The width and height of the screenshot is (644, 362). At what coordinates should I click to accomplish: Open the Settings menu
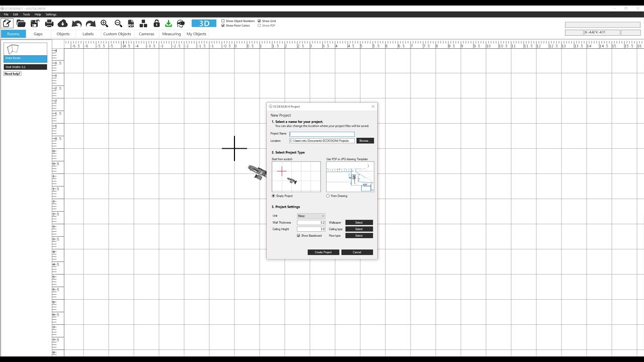point(51,15)
